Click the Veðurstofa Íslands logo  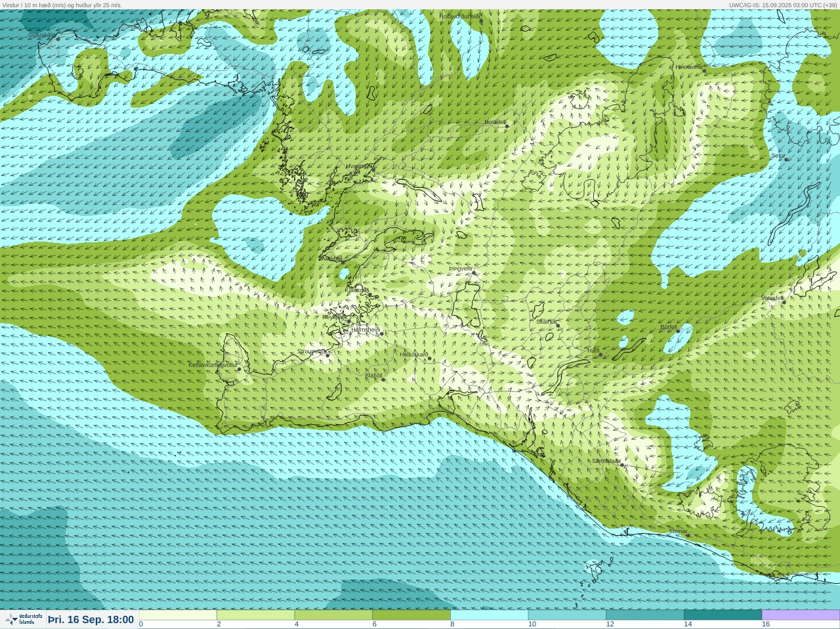point(24,619)
